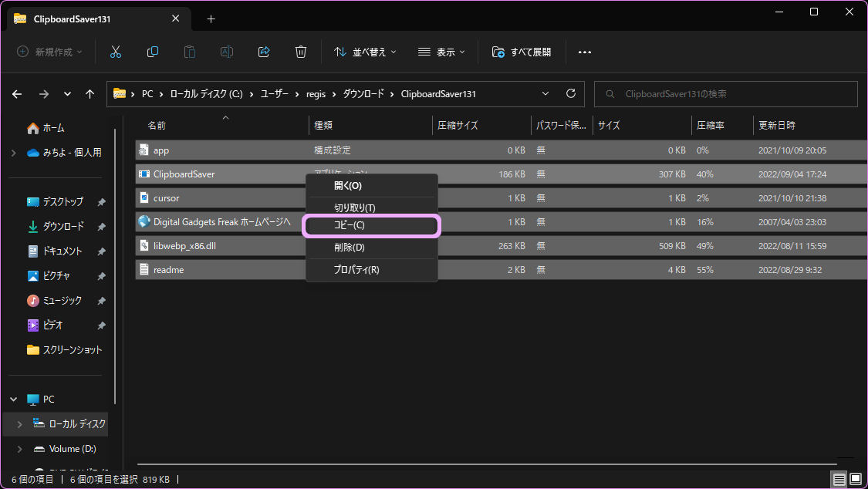Open ダウンロード in the sidebar
868x489 pixels.
[62, 227]
